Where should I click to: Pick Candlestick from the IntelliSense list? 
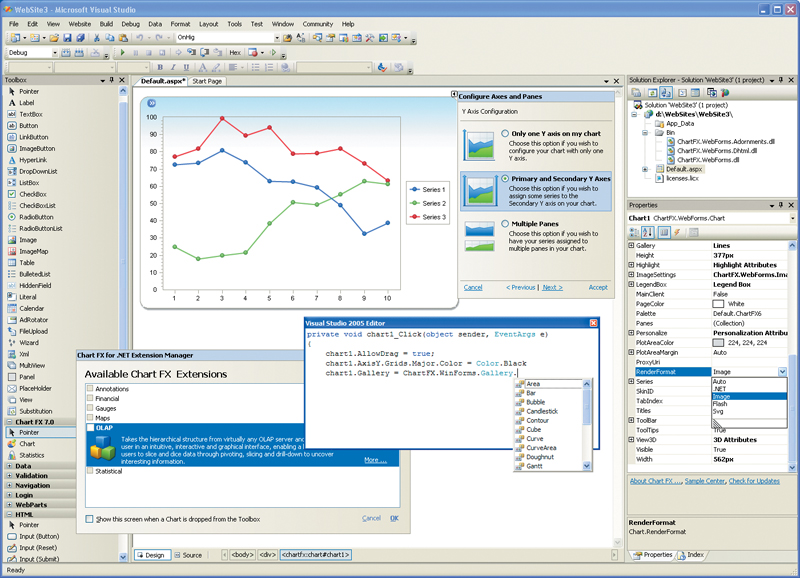click(542, 411)
